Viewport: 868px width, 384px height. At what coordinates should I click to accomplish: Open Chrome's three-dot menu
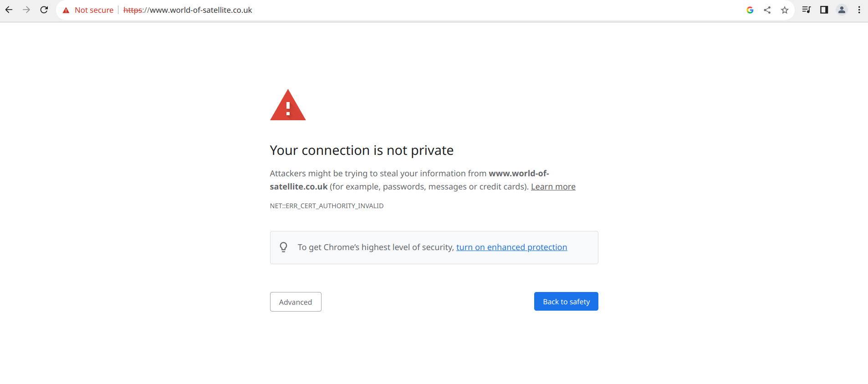point(859,10)
